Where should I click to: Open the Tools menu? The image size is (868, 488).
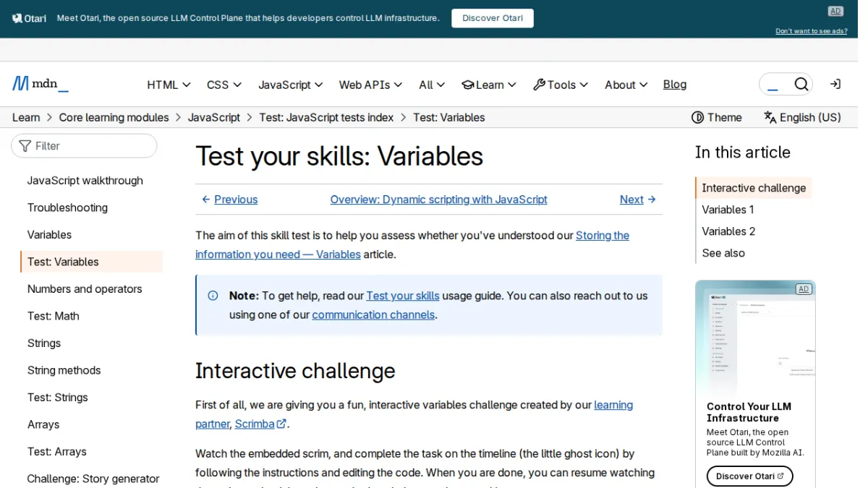coord(561,85)
